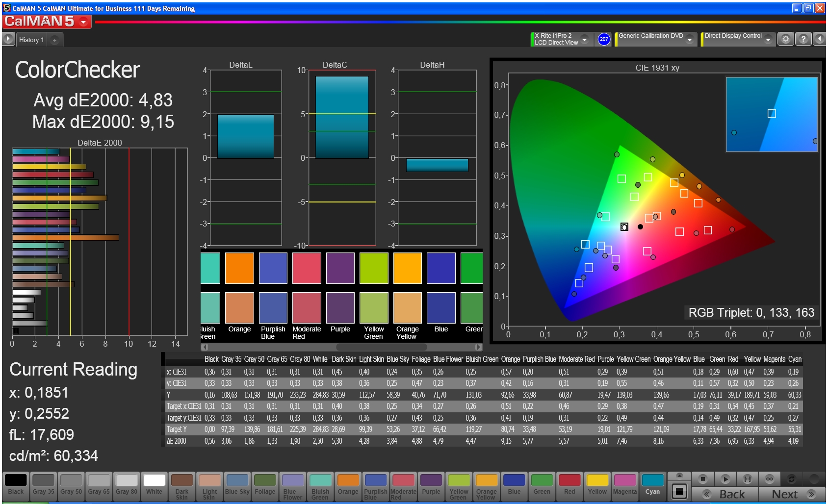Go to next page with Next button
The height and width of the screenshot is (504, 828).
pos(792,494)
